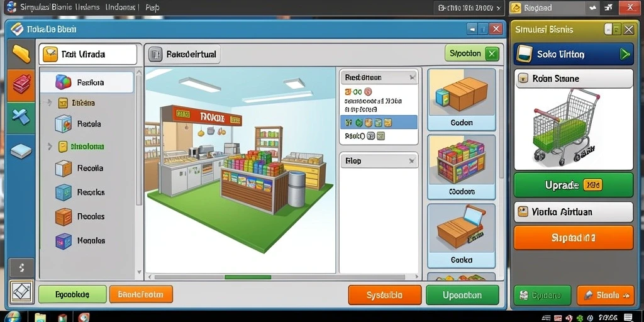Select the Codore product shelf thumbnail
Image resolution: width=644 pixels, height=322 pixels.
(x=462, y=167)
